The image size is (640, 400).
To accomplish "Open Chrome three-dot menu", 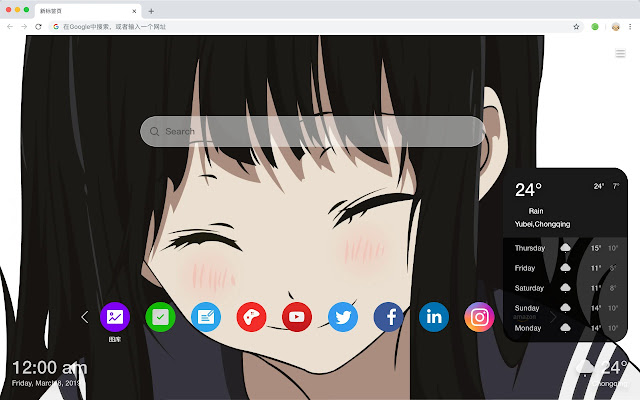I will [x=630, y=27].
